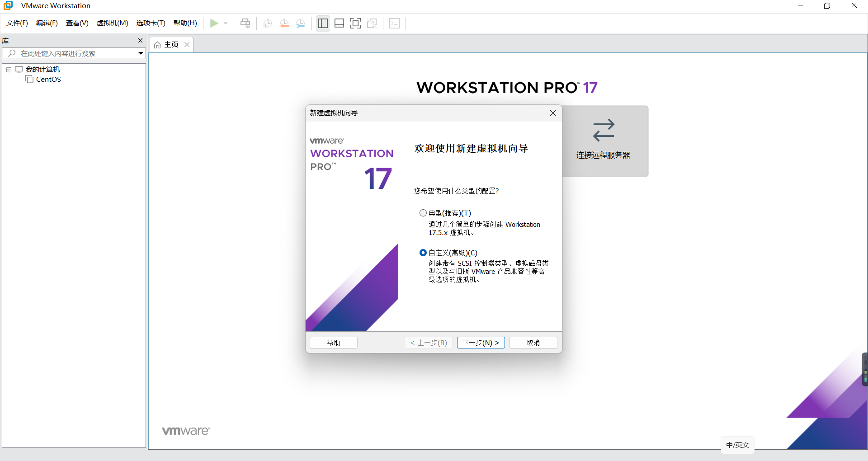Show the thumbnail bar
This screenshot has height=461, width=868.
click(x=339, y=23)
